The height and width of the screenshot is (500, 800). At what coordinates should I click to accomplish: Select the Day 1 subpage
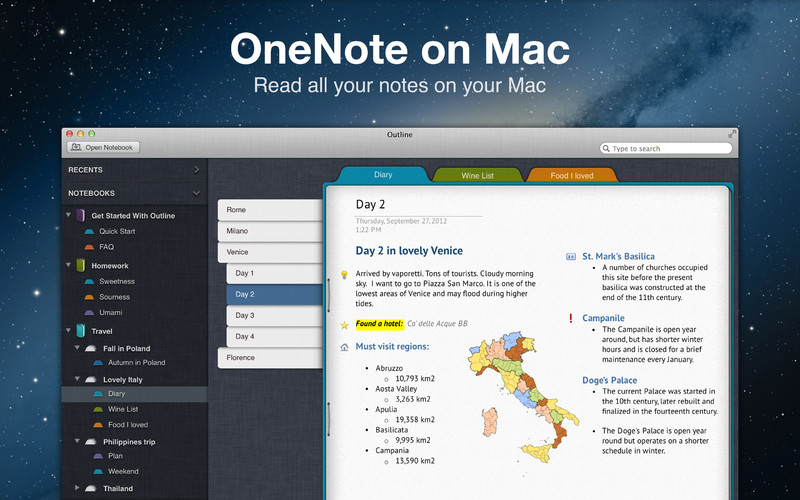pyautogui.click(x=275, y=273)
